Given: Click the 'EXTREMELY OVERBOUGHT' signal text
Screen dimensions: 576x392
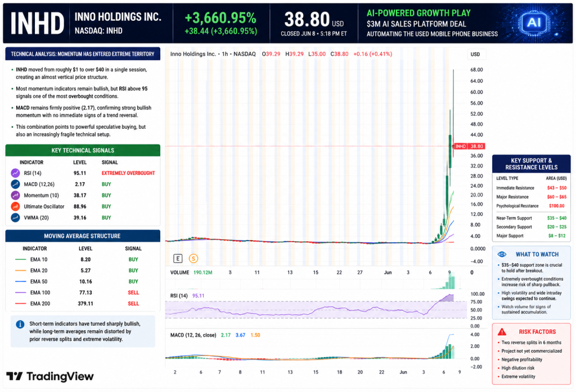Looking at the screenshot, I should (x=128, y=173).
